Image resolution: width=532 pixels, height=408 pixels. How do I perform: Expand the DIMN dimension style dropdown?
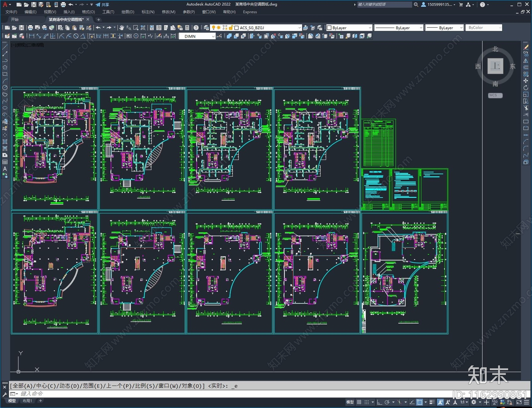coord(213,36)
